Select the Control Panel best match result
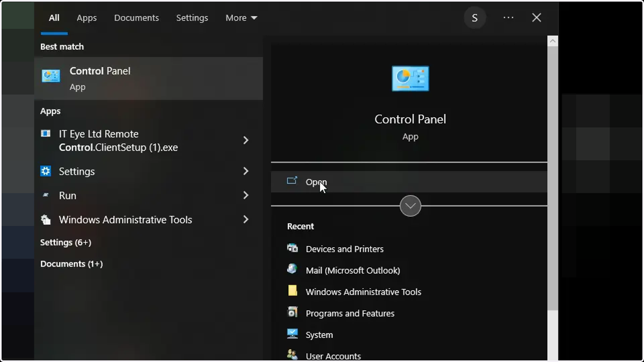The width and height of the screenshot is (644, 362). [x=149, y=78]
